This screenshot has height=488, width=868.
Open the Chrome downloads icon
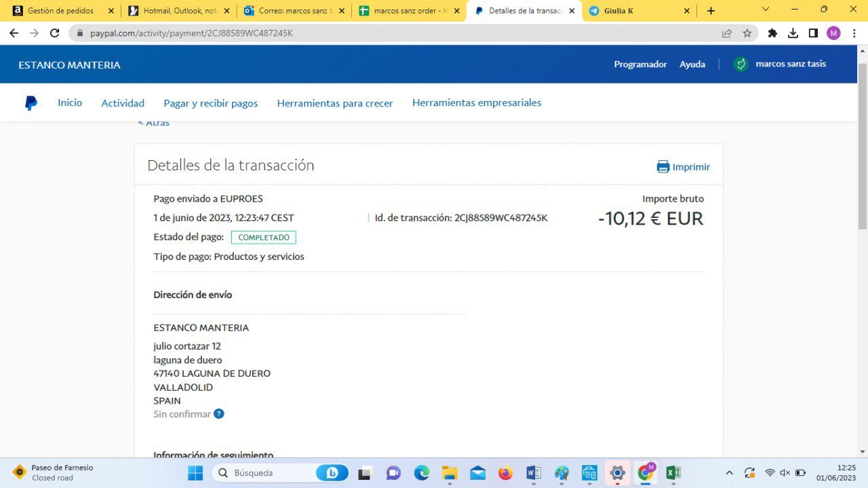(793, 33)
